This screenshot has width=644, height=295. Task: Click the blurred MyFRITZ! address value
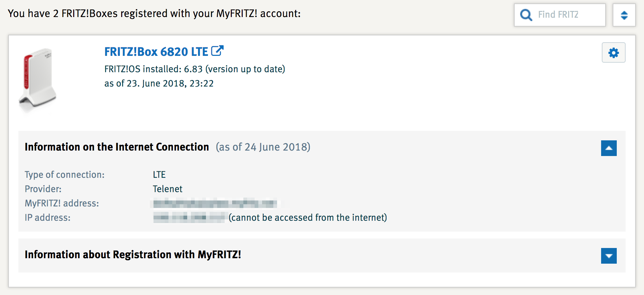(215, 204)
